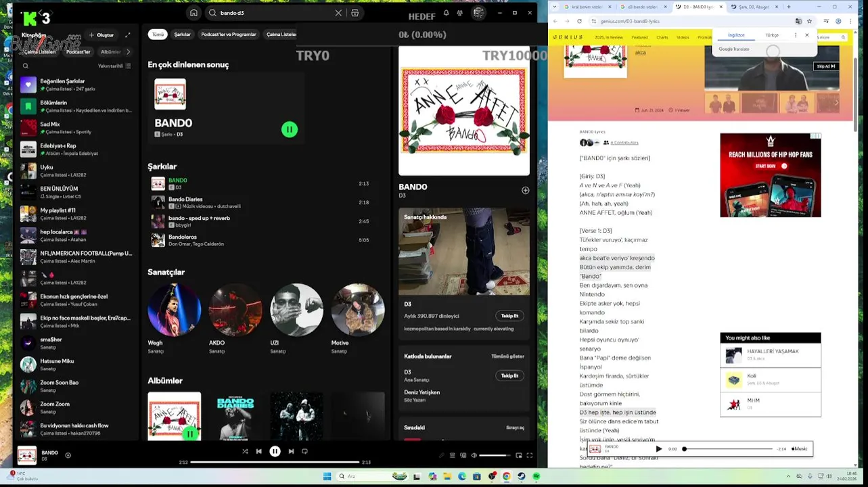The height and width of the screenshot is (487, 868).
Task: Open Connect to a device icon
Action: tap(463, 455)
